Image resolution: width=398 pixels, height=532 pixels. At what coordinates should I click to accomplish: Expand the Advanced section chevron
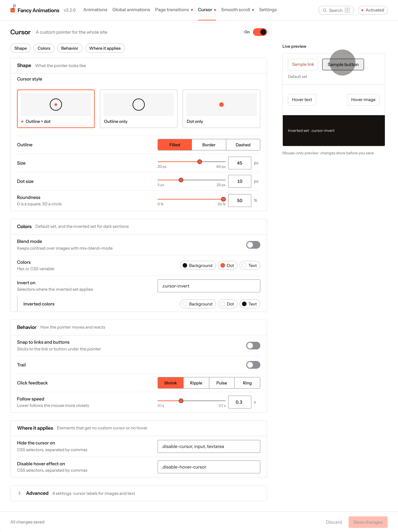[20, 493]
